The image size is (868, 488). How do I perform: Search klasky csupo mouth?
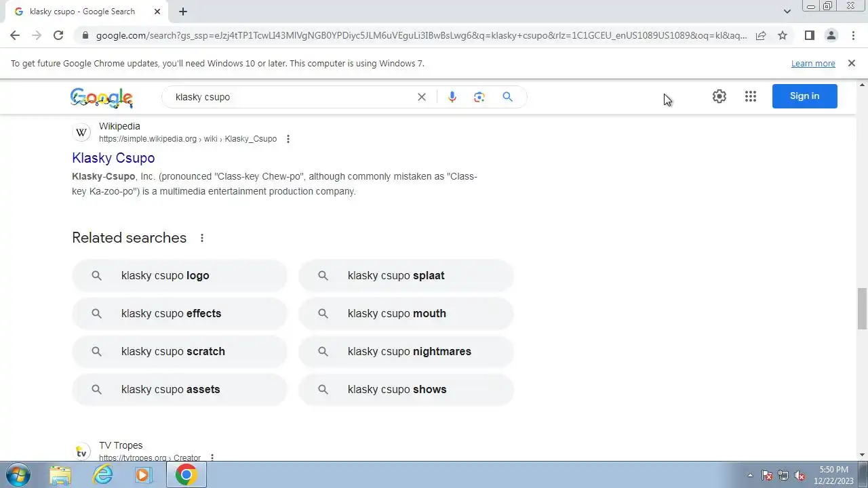pos(406,314)
